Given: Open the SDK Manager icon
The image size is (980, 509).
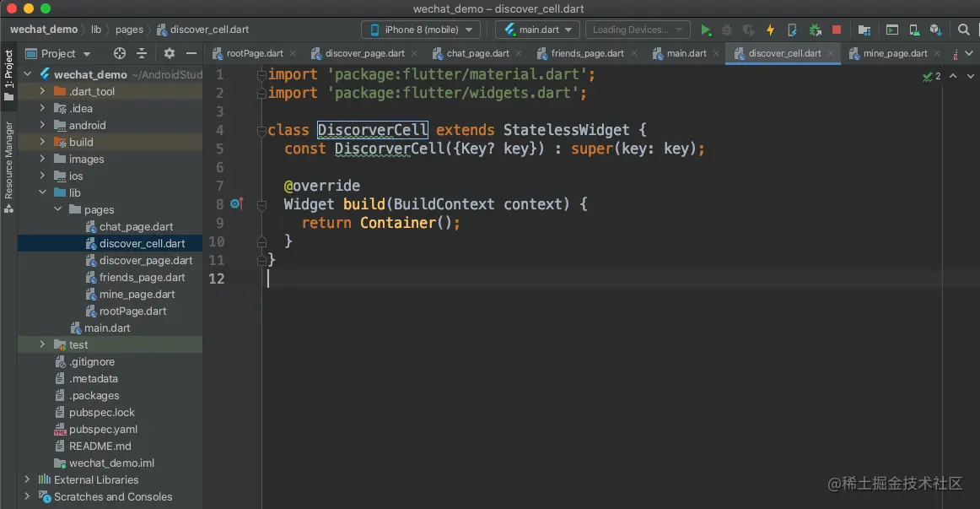Looking at the screenshot, I should [935, 30].
